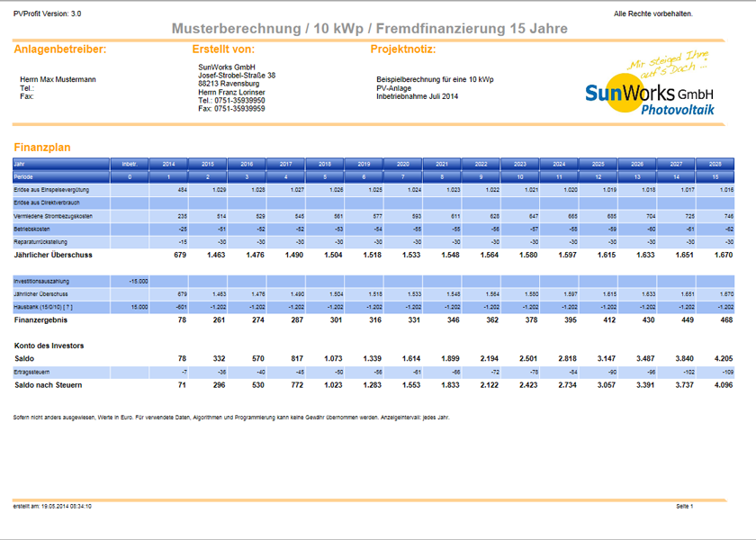The height and width of the screenshot is (540, 756).
Task: Click the "2028" year column header
Action: tap(715, 164)
